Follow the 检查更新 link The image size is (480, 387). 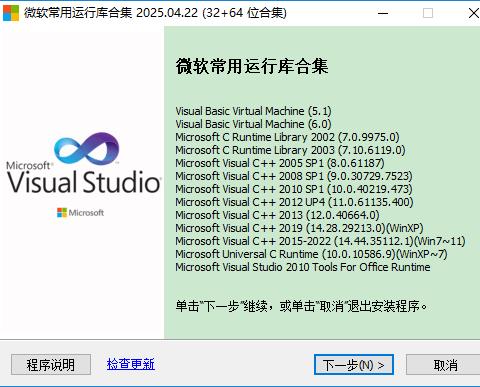[131, 364]
